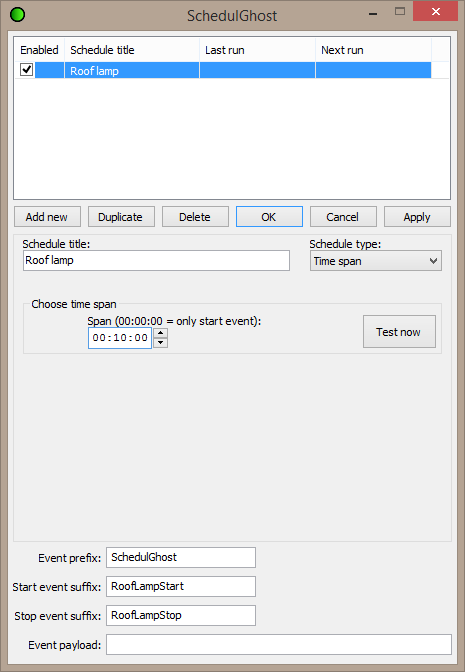The height and width of the screenshot is (672, 465).
Task: Click the Enabled column header
Action: pos(39,50)
